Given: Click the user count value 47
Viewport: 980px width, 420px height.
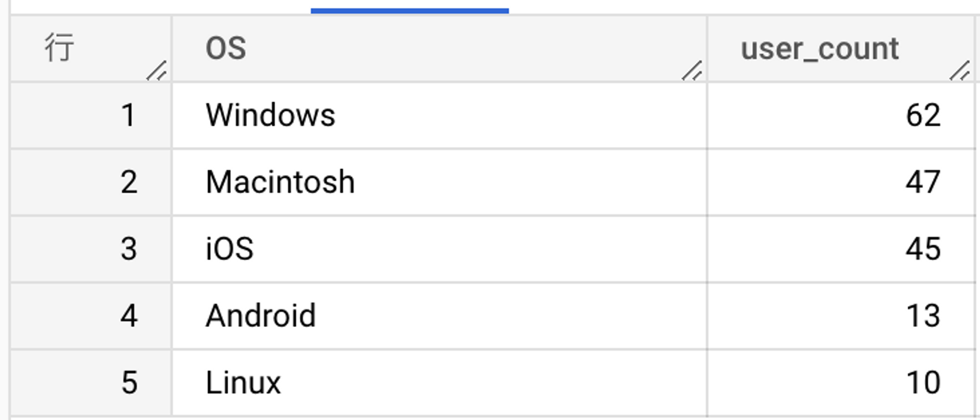Looking at the screenshot, I should coord(923,182).
